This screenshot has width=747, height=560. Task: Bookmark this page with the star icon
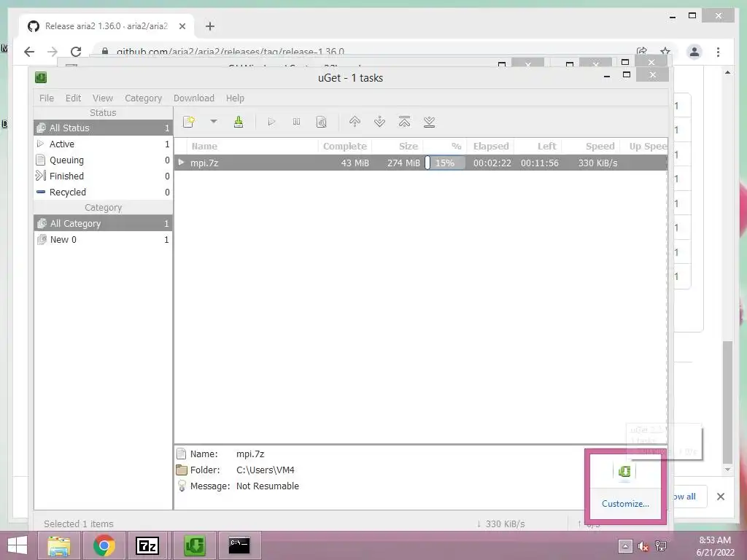click(665, 51)
